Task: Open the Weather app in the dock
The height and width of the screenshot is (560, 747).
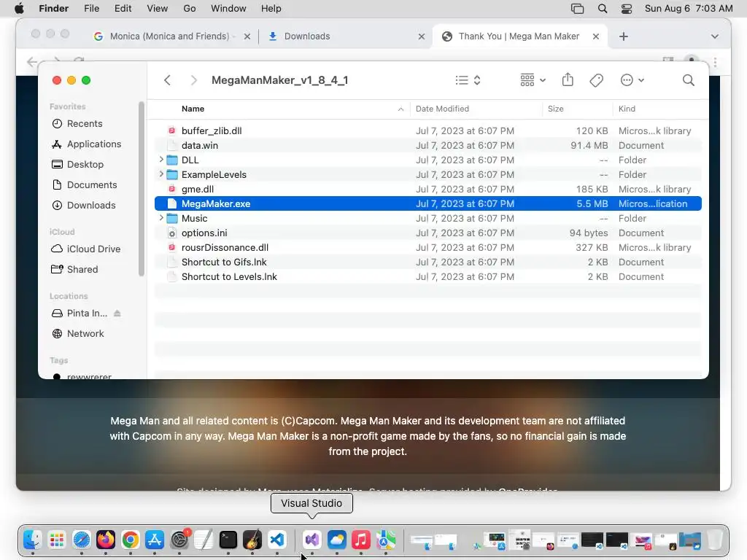Action: pos(337,540)
